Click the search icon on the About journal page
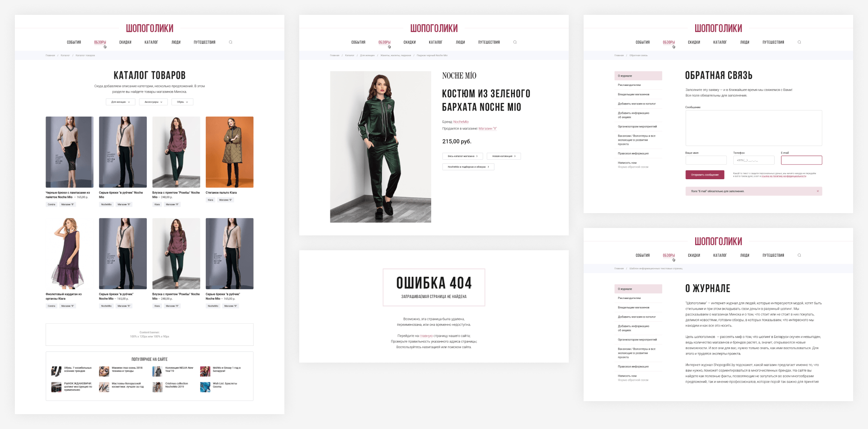The width and height of the screenshot is (868, 429). [799, 255]
